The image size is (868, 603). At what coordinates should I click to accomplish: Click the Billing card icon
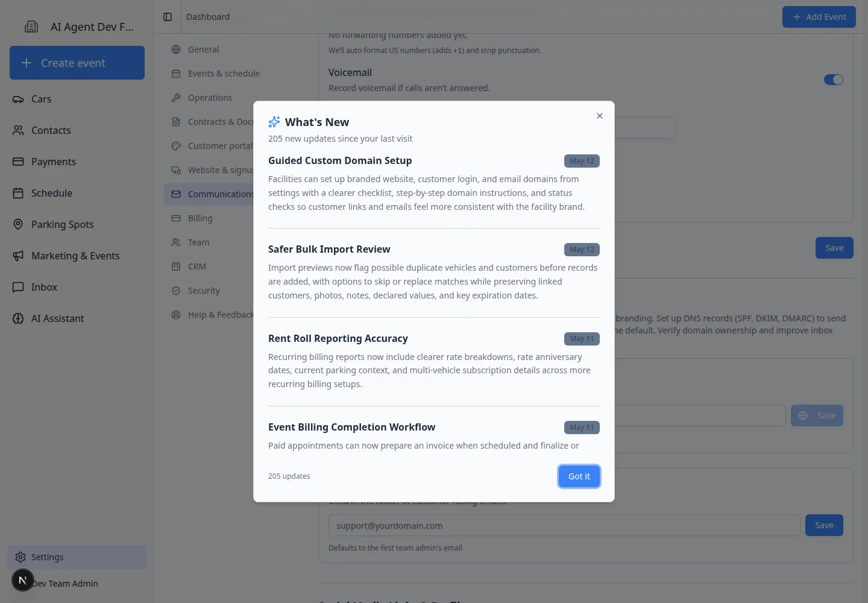click(176, 218)
